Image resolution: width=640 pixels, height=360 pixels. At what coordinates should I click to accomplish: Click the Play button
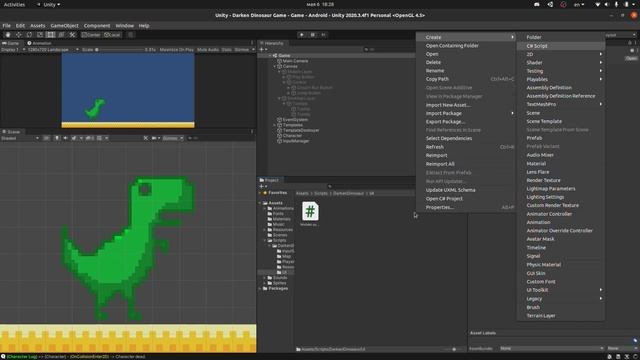[x=302, y=35]
